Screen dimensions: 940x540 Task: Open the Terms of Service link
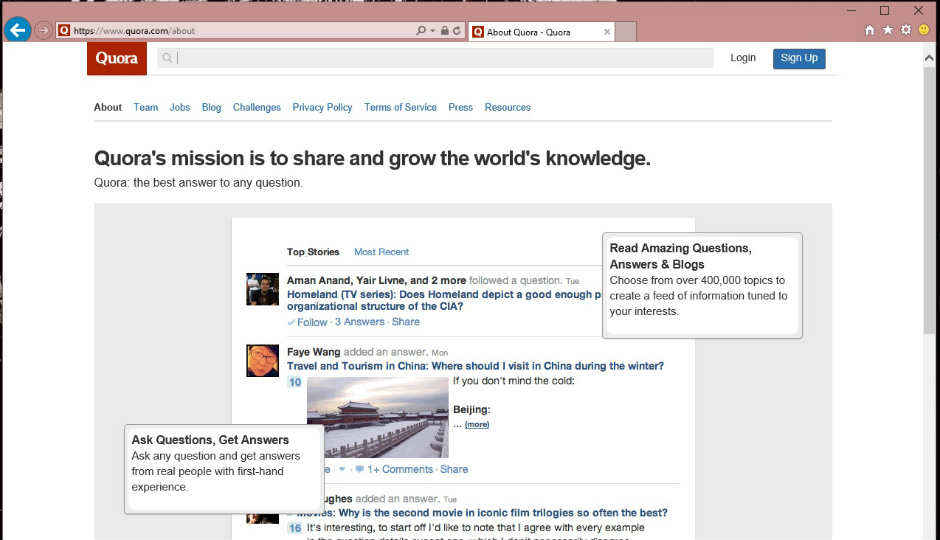(400, 107)
